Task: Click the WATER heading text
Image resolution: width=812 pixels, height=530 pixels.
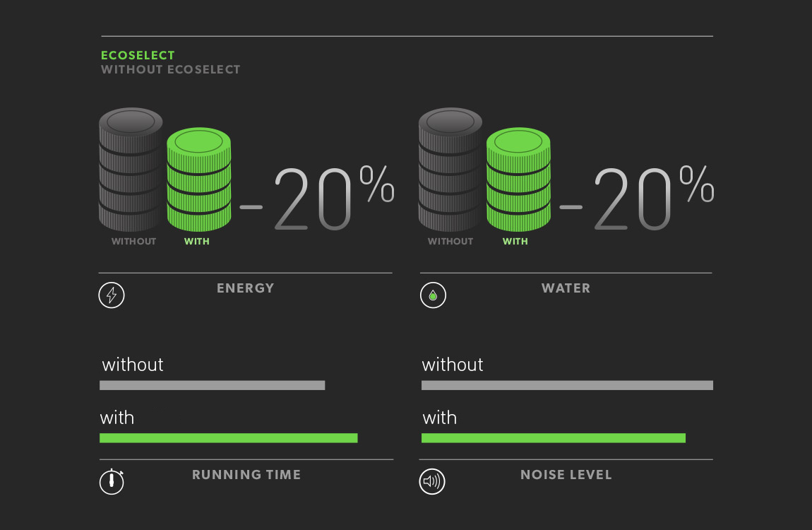Action: (x=566, y=288)
